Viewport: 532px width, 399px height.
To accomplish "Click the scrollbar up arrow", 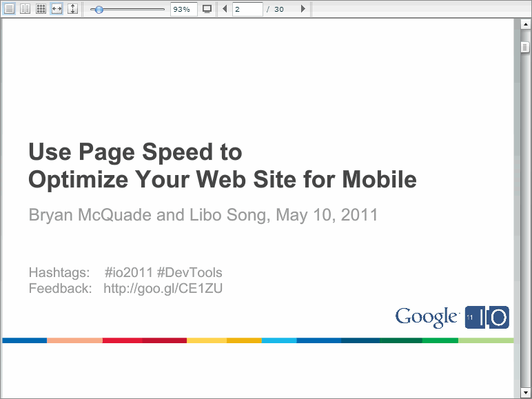I will point(526,24).
